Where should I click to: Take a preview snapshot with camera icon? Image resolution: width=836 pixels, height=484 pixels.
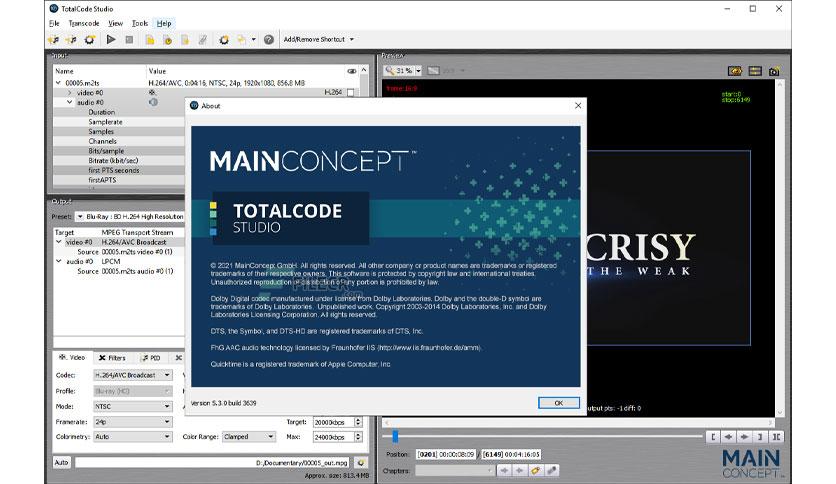coord(774,71)
